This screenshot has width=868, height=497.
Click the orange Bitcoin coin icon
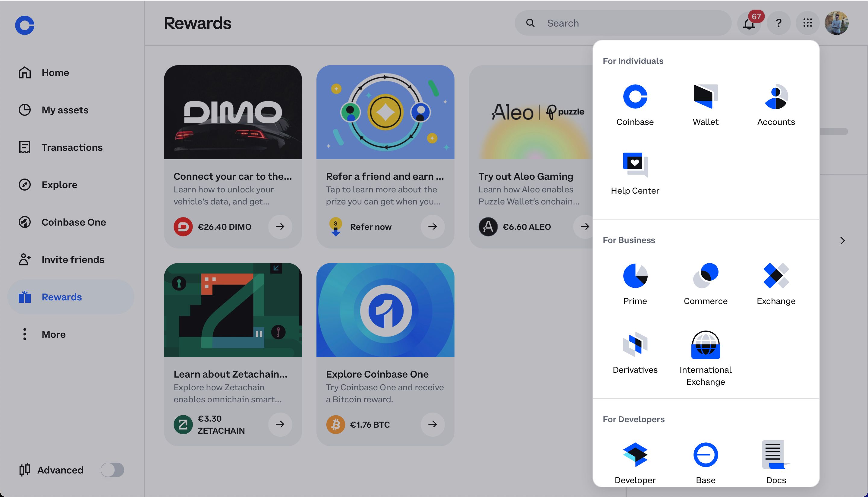(335, 424)
